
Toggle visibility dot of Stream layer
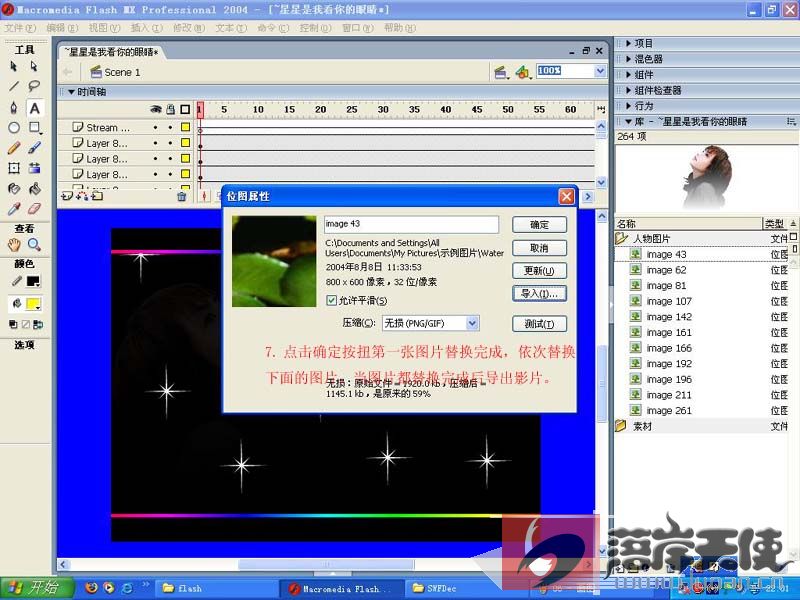click(156, 127)
